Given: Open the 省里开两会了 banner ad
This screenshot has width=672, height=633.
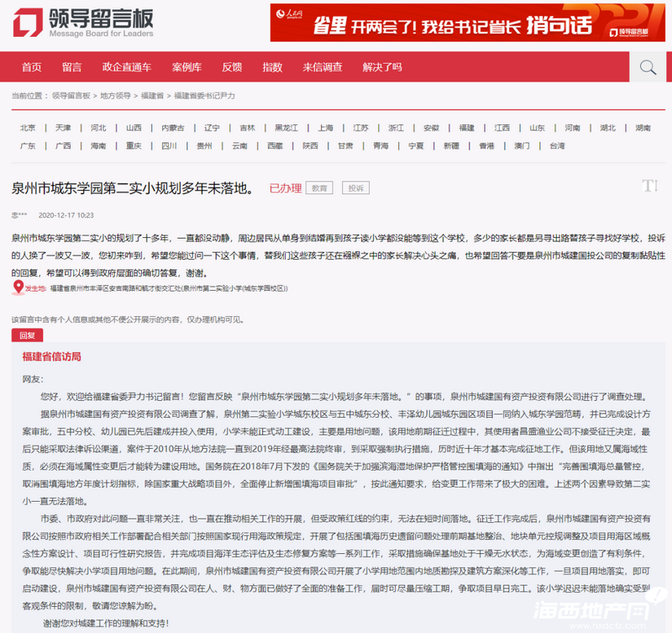Looking at the screenshot, I should [x=467, y=23].
